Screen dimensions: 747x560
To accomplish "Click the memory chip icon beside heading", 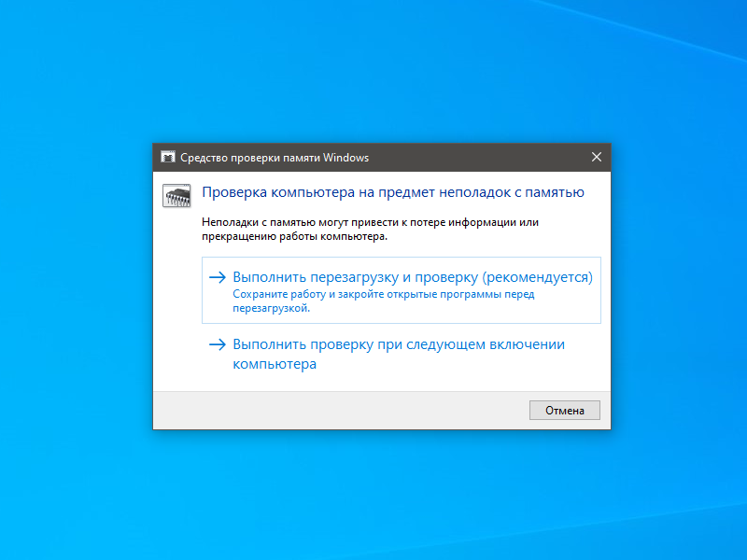I will click(x=176, y=196).
